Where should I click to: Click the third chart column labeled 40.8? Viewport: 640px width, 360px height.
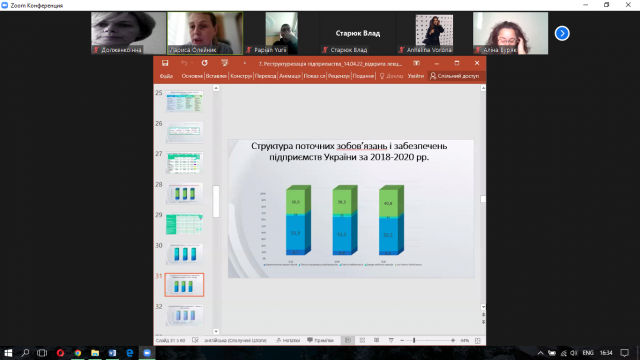pyautogui.click(x=391, y=220)
